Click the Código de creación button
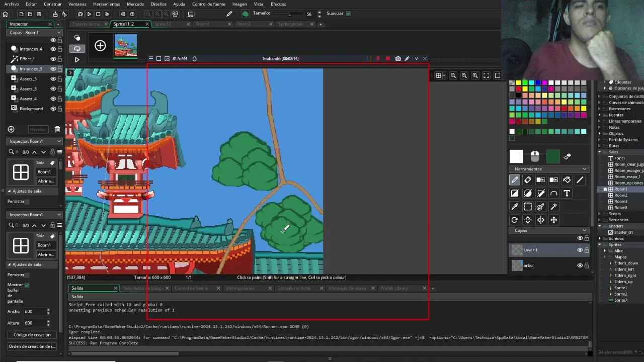 pyautogui.click(x=32, y=334)
